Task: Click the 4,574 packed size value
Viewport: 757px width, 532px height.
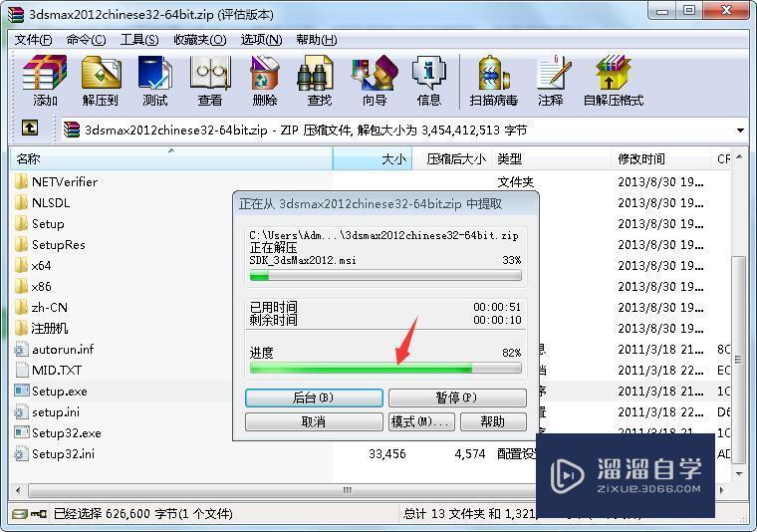Action: click(470, 453)
